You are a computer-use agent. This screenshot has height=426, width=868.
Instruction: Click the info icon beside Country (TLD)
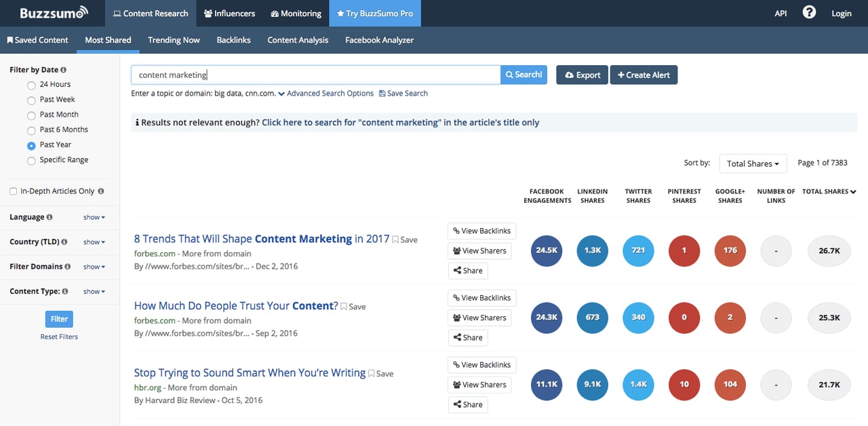click(x=64, y=242)
